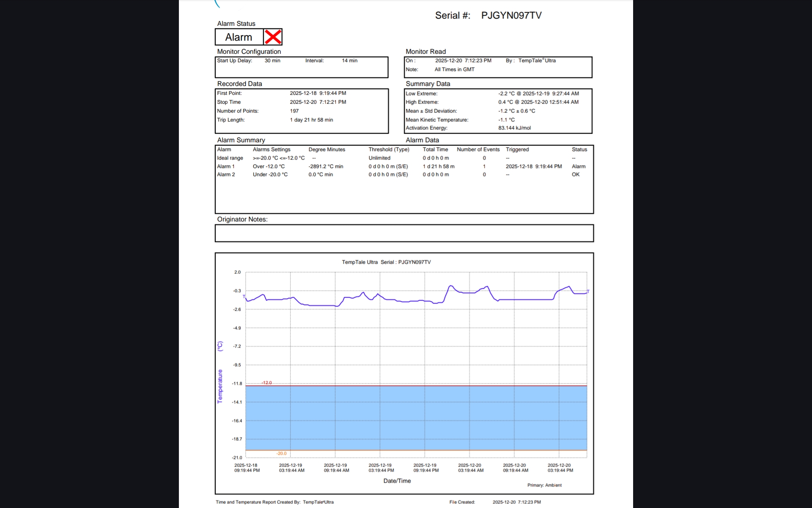Click the Alarm 1 row in Alarm Summary
This screenshot has width=812, height=508.
[226, 166]
